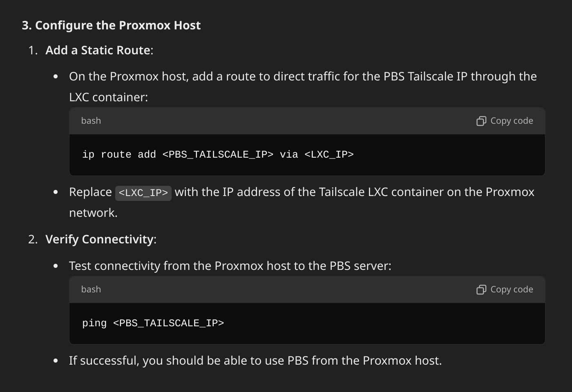Image resolution: width=572 pixels, height=392 pixels.
Task: Click the inline <LXC_IP> code chip after "Replace"
Action: 143,193
